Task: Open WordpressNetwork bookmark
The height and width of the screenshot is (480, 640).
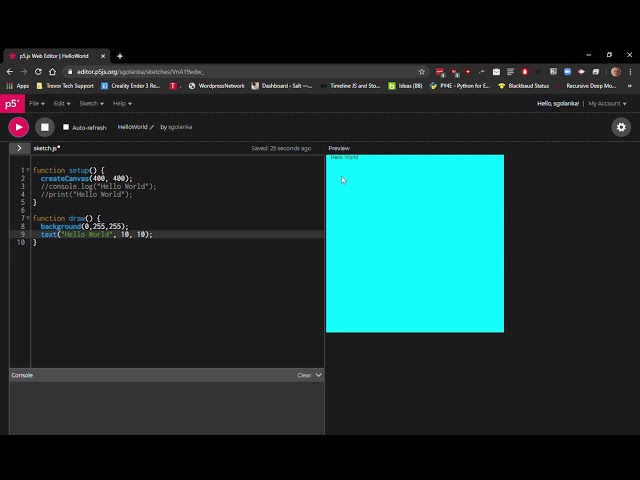Action: pyautogui.click(x=217, y=86)
